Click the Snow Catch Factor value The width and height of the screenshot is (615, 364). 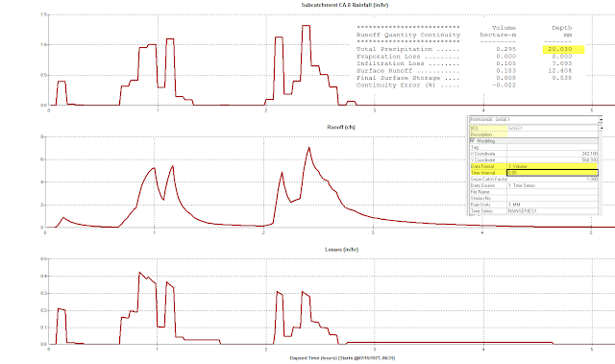(553, 179)
